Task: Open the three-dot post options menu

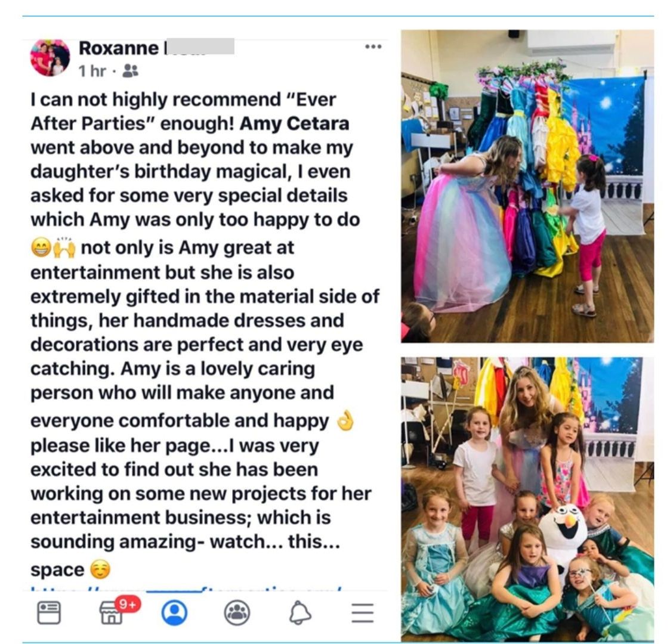Action: click(373, 46)
